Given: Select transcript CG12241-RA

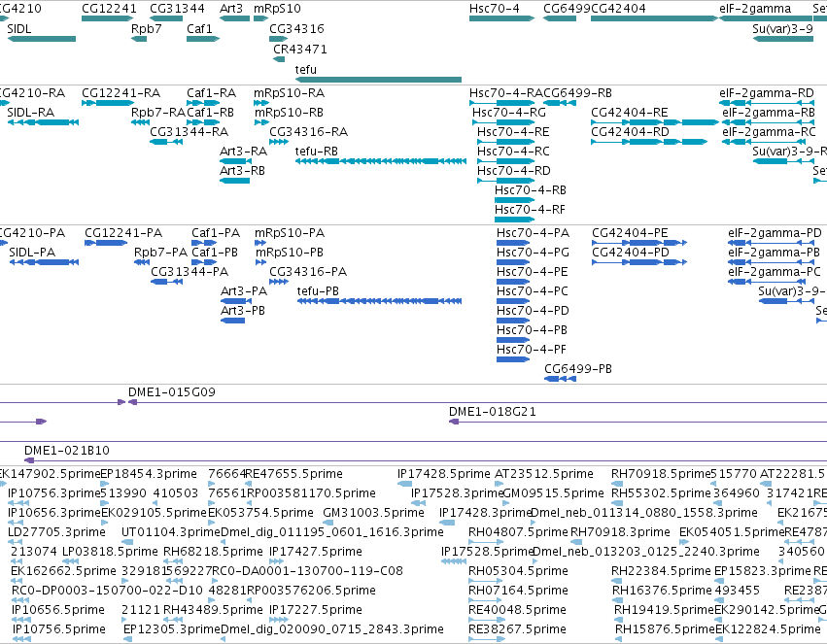Looking at the screenshot, I should coord(108,103).
